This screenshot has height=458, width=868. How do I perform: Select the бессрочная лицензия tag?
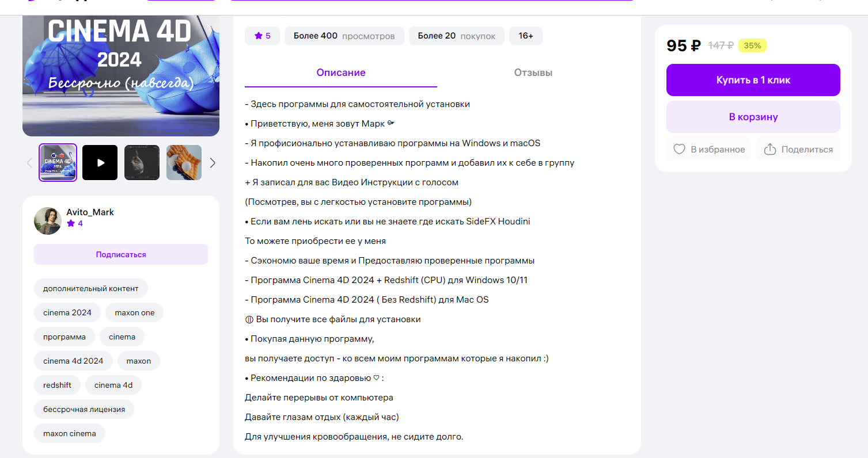pos(84,410)
